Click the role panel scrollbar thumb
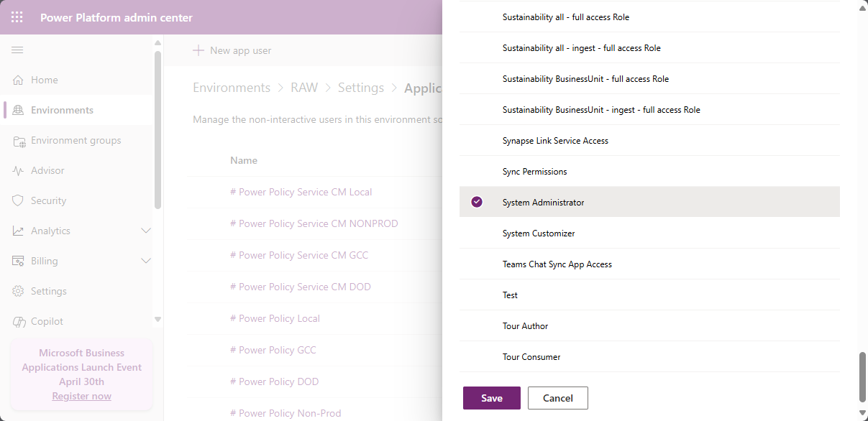 click(862, 377)
